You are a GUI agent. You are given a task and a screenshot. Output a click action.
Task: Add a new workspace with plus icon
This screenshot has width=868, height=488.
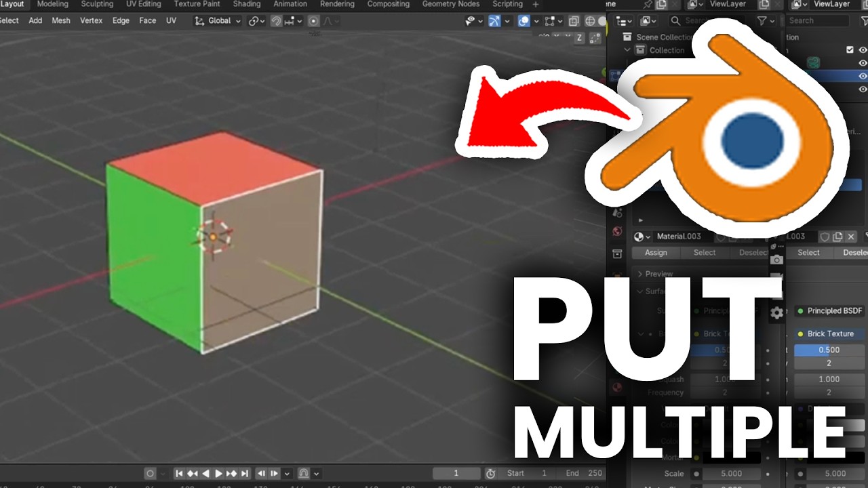[536, 4]
